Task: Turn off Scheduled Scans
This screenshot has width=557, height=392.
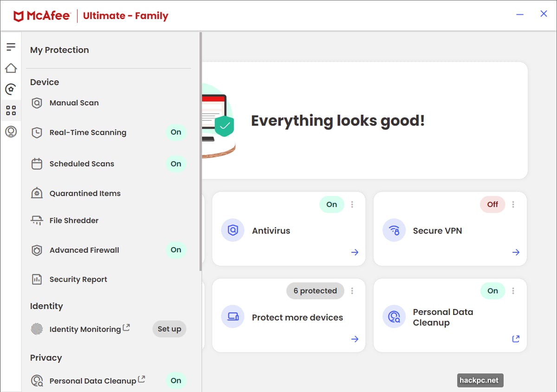Action: [x=175, y=164]
